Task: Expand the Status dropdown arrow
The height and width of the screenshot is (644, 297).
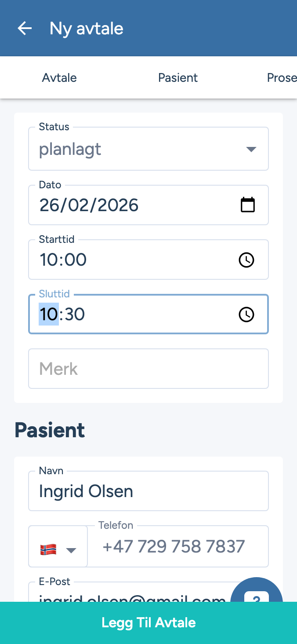Action: [x=251, y=150]
